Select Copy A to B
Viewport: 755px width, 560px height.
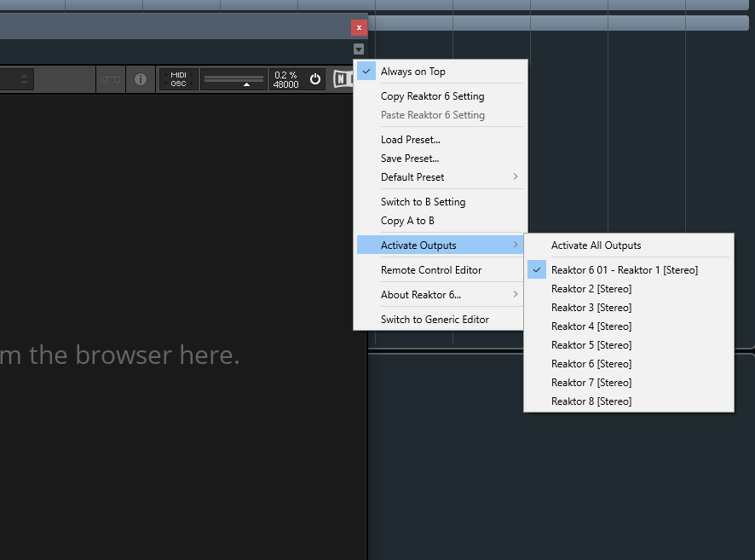[x=440, y=221]
